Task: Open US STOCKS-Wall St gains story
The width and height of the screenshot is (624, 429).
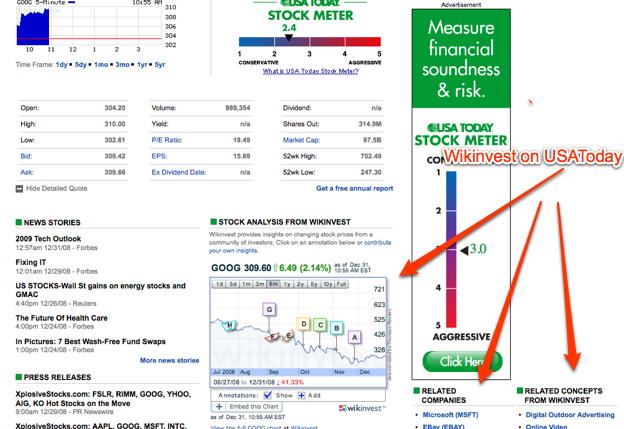Action: (x=100, y=290)
